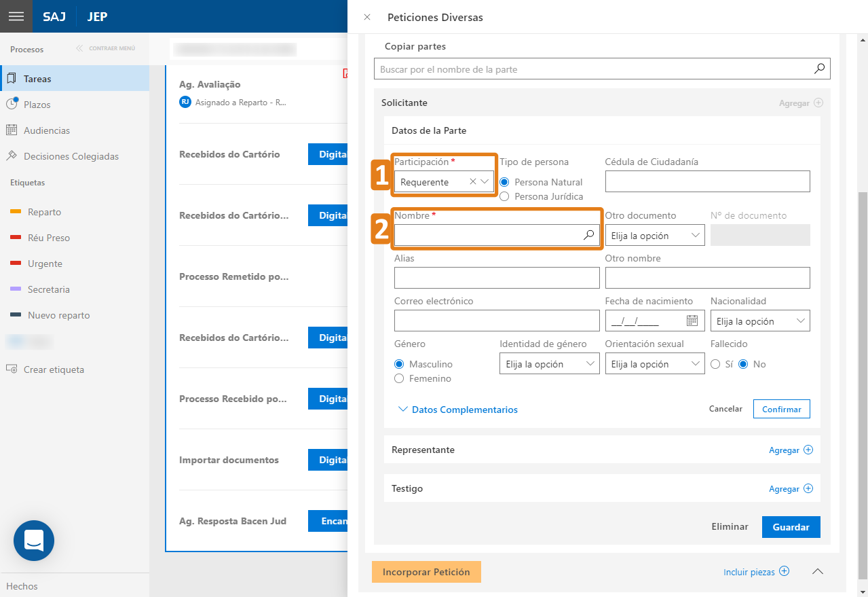Select Persona Jurídica radio button
Screen dimensions: 868x597
504,196
